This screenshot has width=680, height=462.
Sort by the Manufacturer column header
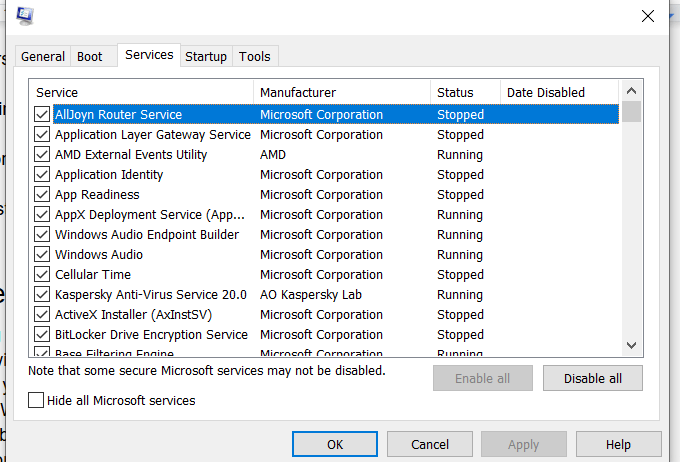342,92
